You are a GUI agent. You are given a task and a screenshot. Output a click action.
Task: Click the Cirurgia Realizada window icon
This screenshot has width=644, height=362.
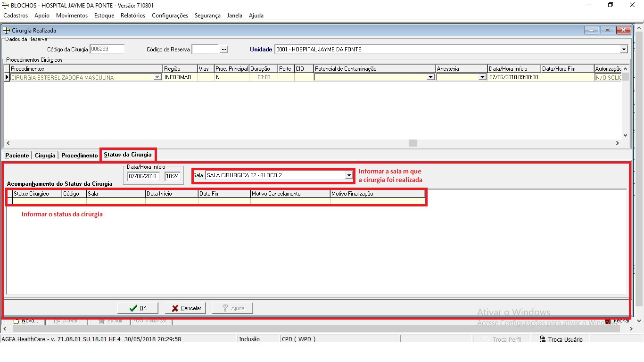[7, 30]
